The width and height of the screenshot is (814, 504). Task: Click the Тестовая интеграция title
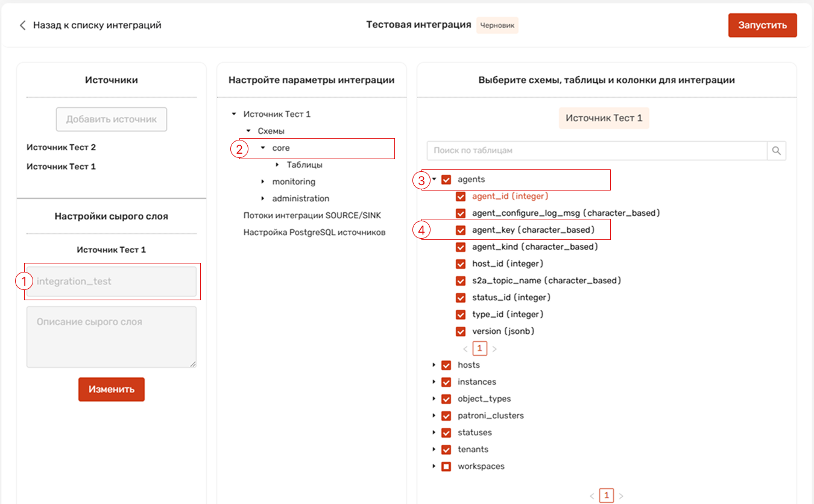click(x=418, y=25)
